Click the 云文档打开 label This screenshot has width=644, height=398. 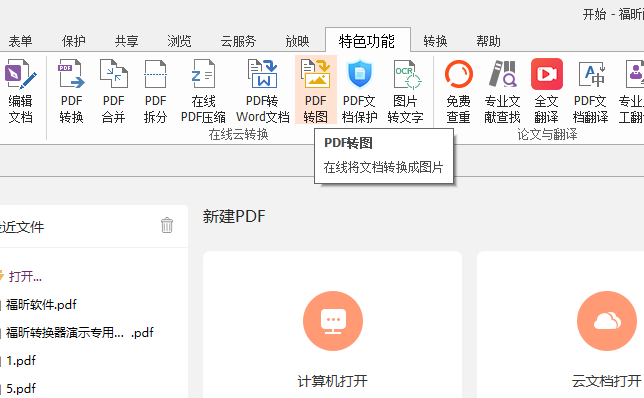607,381
